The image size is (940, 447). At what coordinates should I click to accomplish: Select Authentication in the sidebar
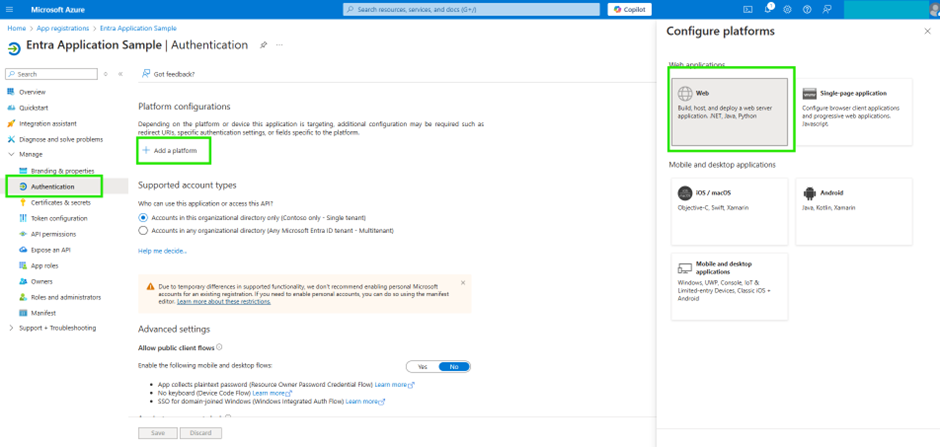click(53, 186)
